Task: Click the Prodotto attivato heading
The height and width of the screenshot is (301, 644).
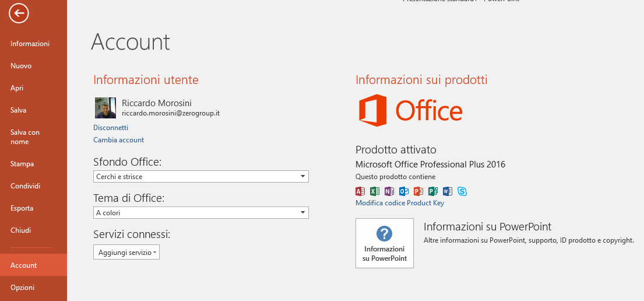Action: (x=396, y=149)
